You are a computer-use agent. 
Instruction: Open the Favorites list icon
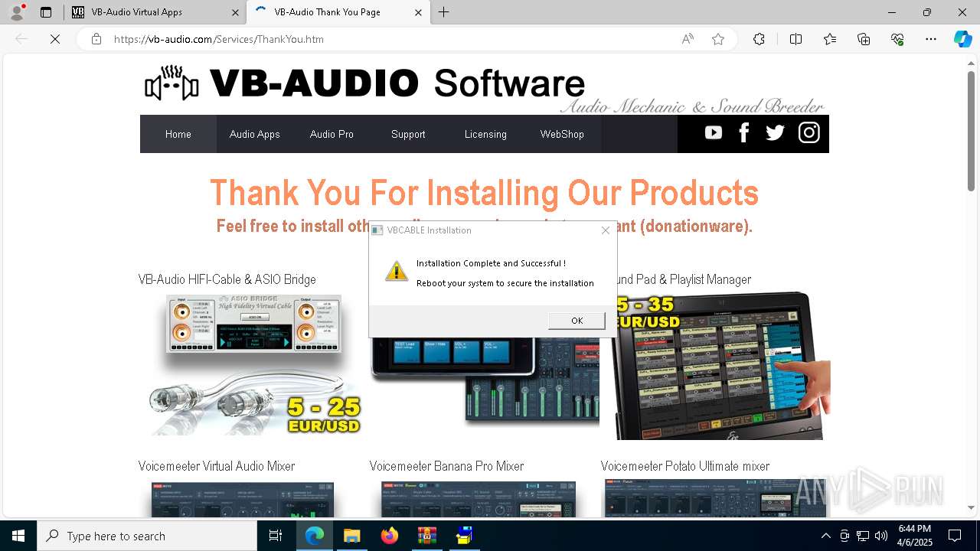coord(830,39)
